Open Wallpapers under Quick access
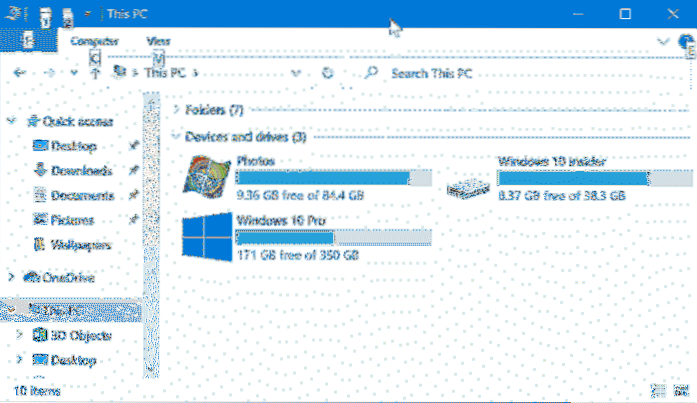Viewport: 697px width, 403px height. 80,244
